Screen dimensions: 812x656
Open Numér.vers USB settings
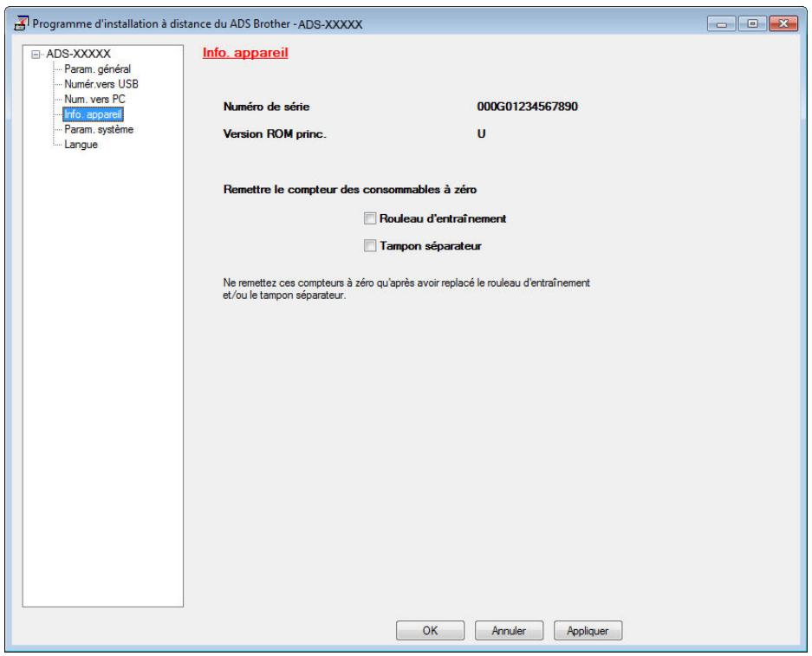pos(101,84)
